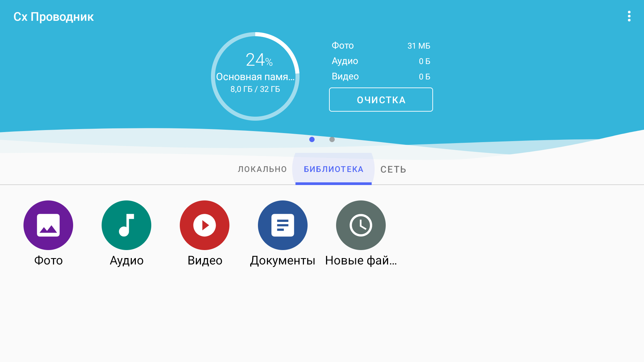Switch to the СЕТЬ tab
Image resolution: width=644 pixels, height=362 pixels.
pos(393,170)
